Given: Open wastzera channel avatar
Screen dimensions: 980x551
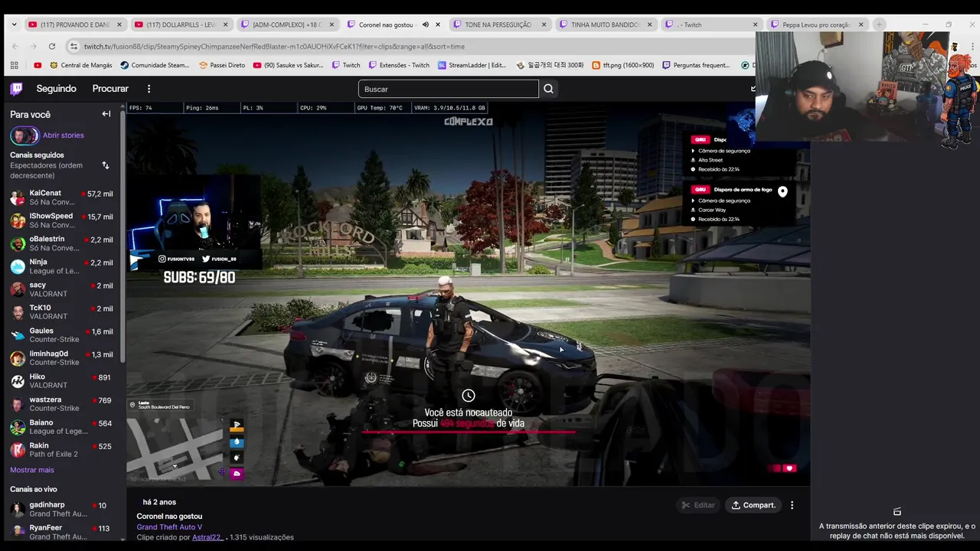Looking at the screenshot, I should (18, 404).
